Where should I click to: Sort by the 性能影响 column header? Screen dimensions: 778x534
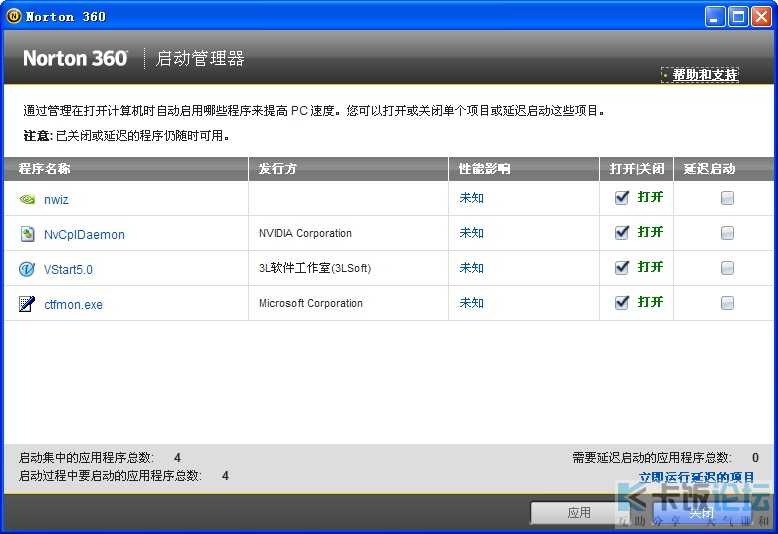pyautogui.click(x=524, y=169)
